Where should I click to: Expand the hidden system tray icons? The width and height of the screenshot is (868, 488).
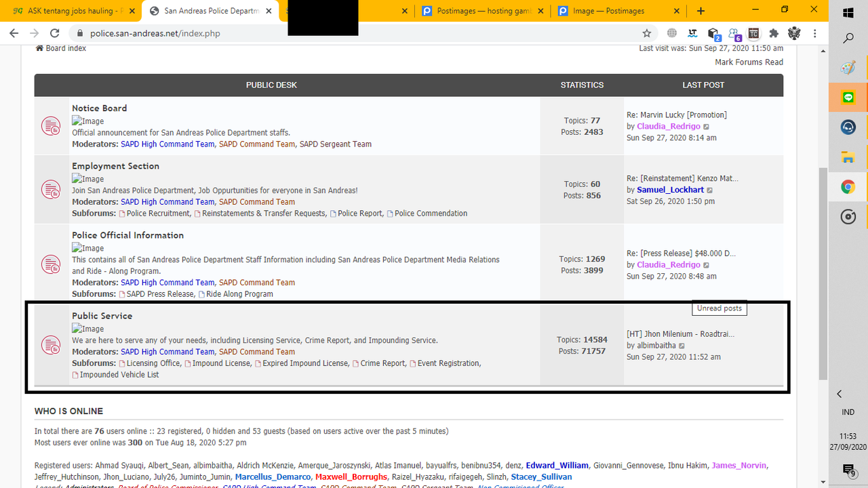[840, 394]
